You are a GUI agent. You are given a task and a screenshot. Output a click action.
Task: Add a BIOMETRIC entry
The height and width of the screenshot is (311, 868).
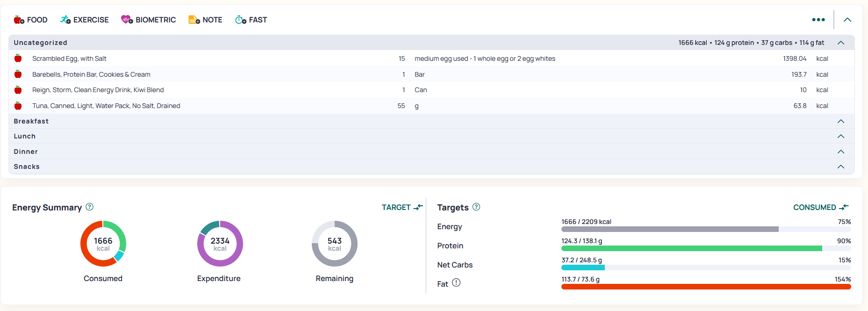tap(149, 20)
